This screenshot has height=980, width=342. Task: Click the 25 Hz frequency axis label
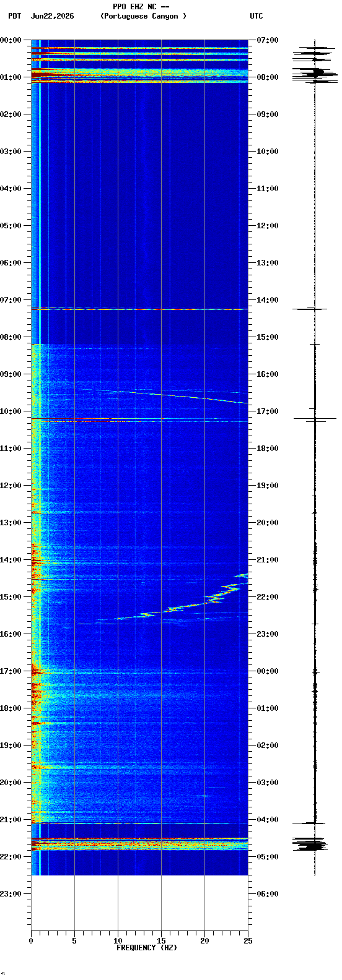[x=248, y=941]
